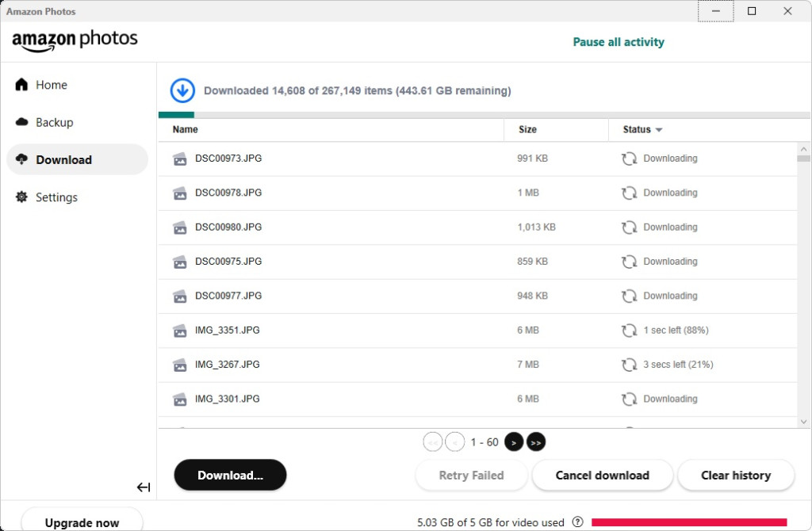Select the IMG_3301.JPG file name

click(x=228, y=399)
